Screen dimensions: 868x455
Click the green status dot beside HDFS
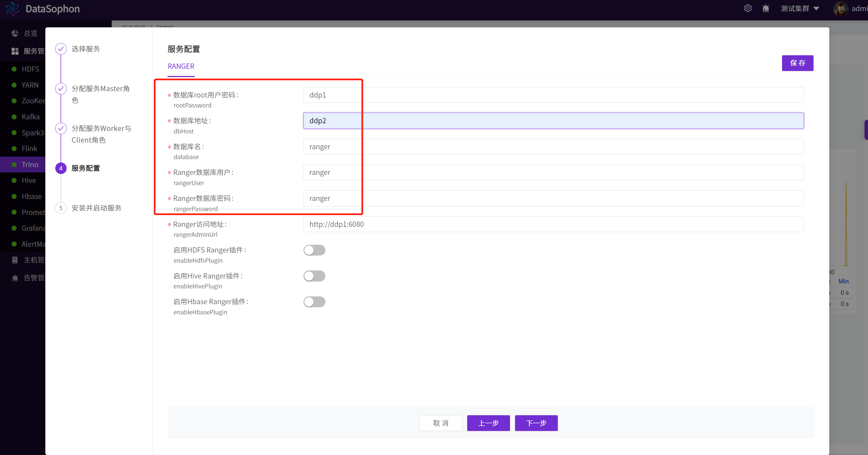pos(14,69)
